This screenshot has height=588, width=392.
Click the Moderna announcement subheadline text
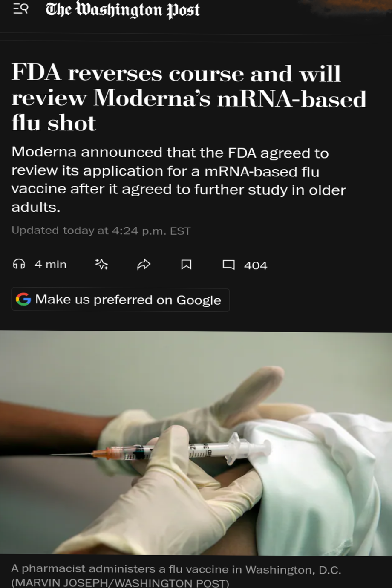[x=179, y=179]
